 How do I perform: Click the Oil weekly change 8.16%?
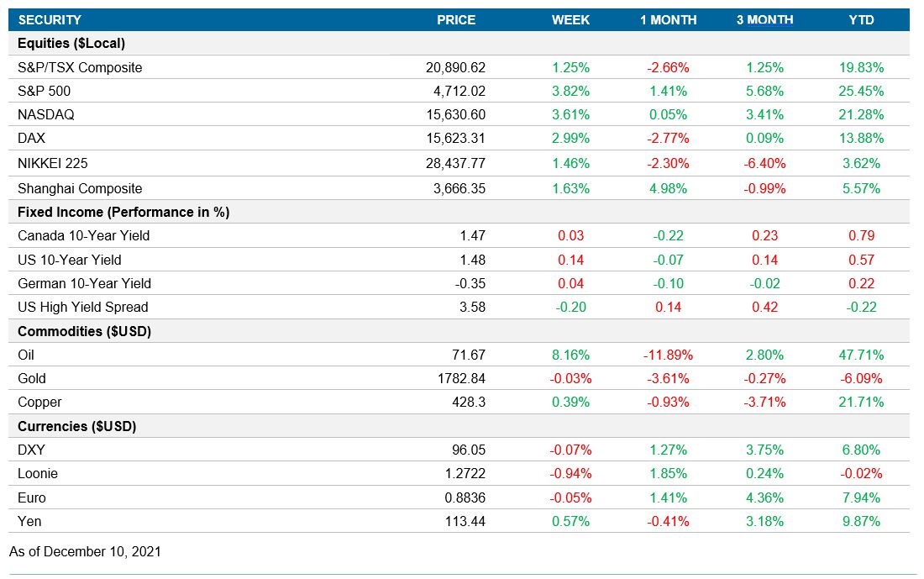tap(570, 355)
